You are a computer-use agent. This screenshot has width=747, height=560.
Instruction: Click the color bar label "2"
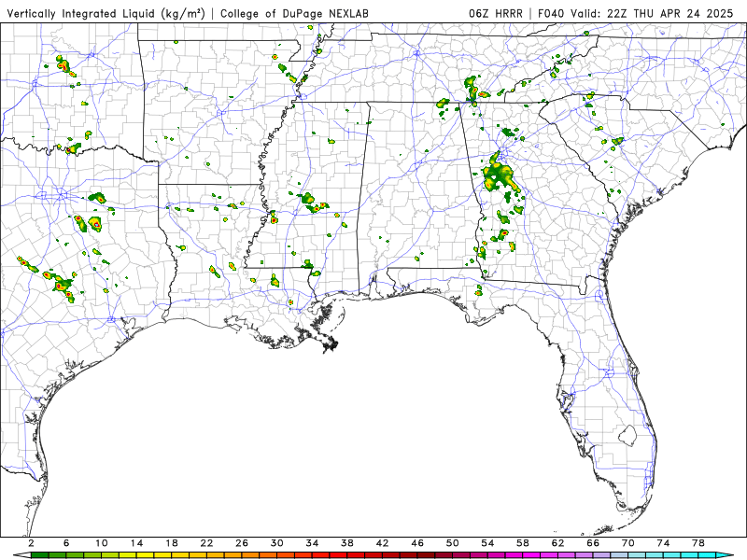pyautogui.click(x=32, y=543)
